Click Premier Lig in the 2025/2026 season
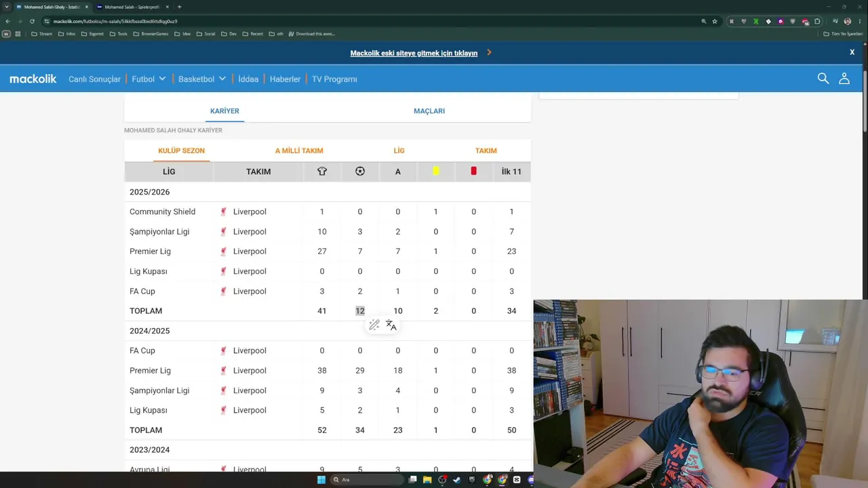The width and height of the screenshot is (868, 488). click(x=150, y=251)
